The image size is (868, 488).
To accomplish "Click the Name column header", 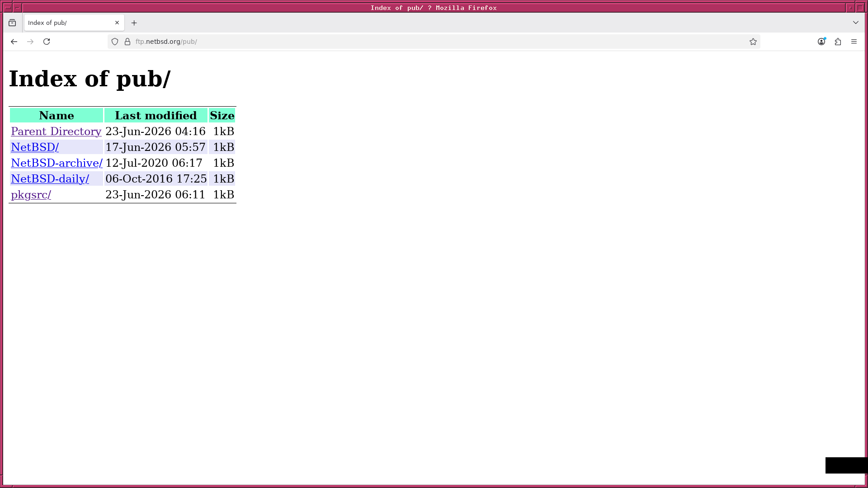I will coord(57,116).
